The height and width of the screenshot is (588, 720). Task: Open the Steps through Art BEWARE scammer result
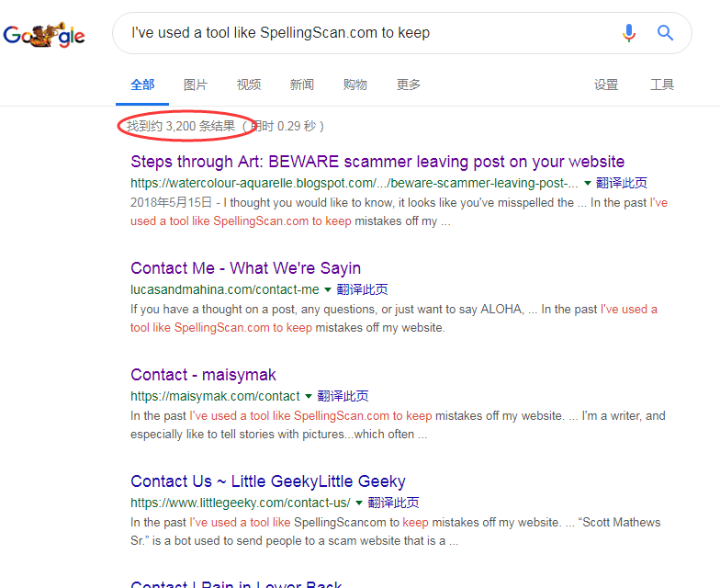click(377, 162)
